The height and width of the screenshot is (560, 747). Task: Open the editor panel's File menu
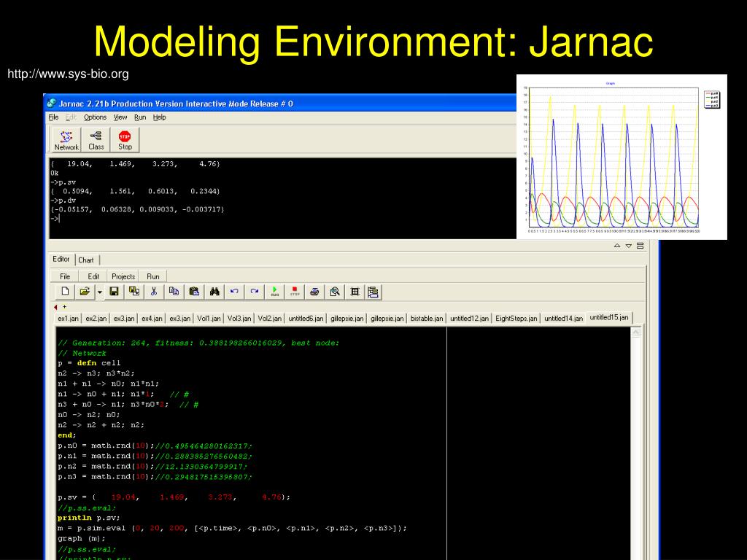[x=65, y=276]
